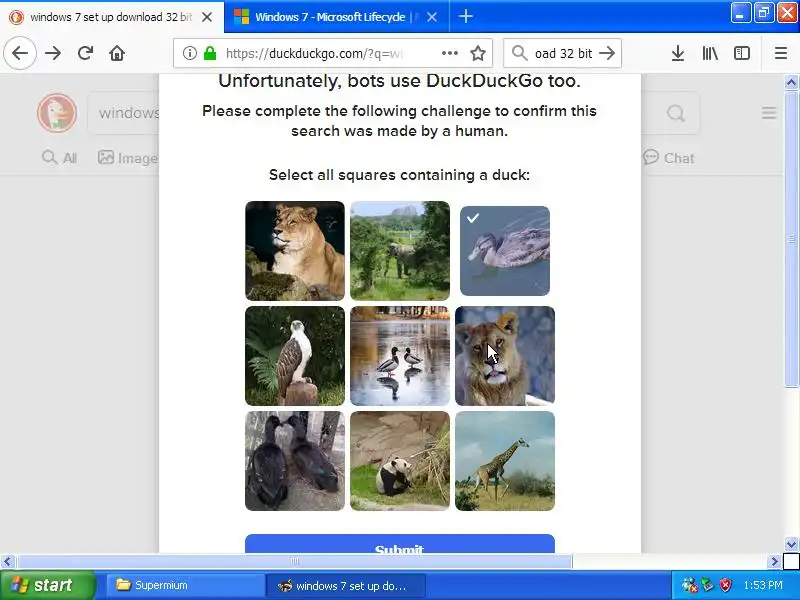Switch to windows 7 set up download tab
This screenshot has width=800, height=600.
112,17
